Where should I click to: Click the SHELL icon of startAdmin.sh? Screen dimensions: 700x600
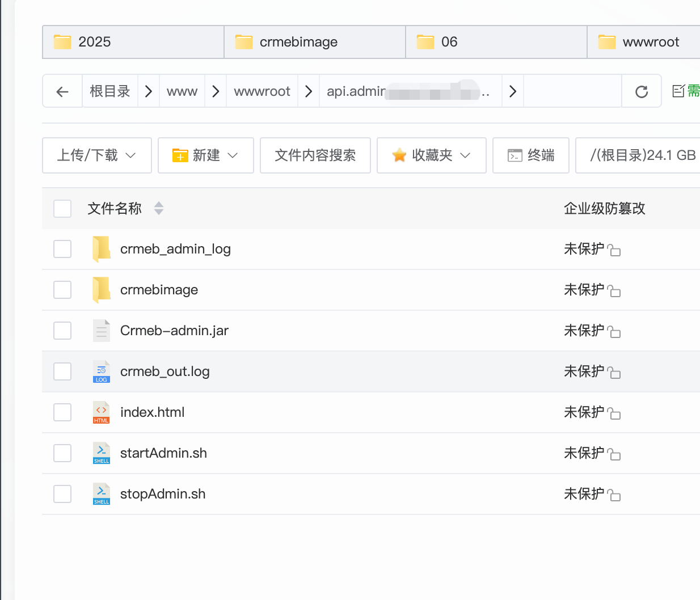102,453
